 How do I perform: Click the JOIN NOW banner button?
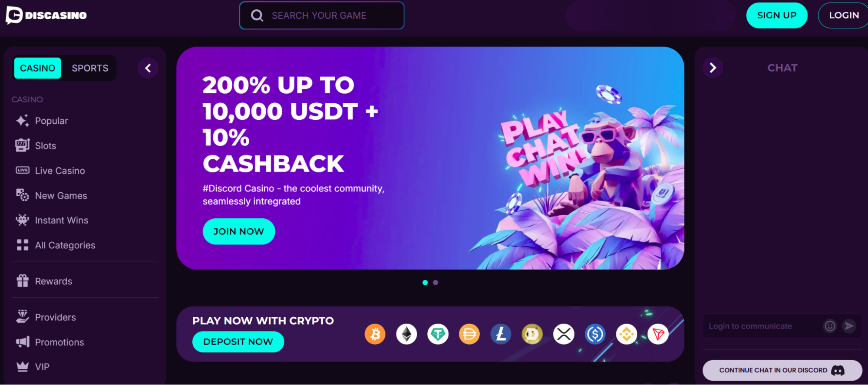[x=239, y=231]
